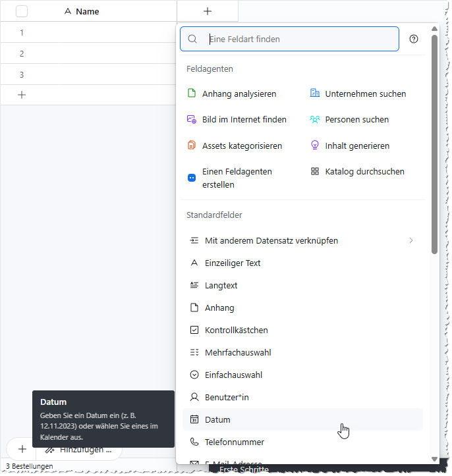Pick the Personen suchen field agent

tap(356, 119)
